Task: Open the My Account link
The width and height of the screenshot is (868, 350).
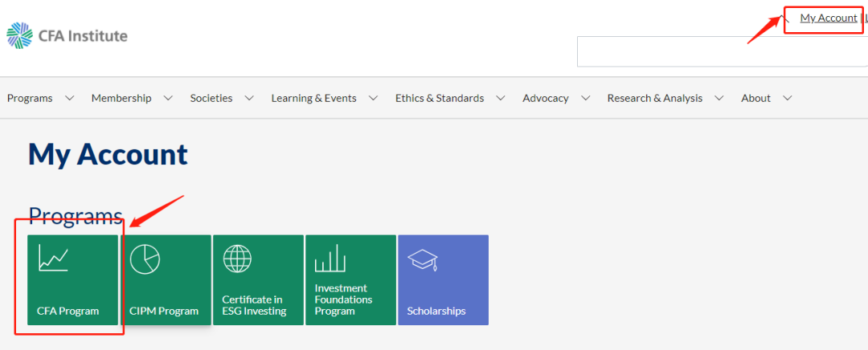Action: click(828, 18)
